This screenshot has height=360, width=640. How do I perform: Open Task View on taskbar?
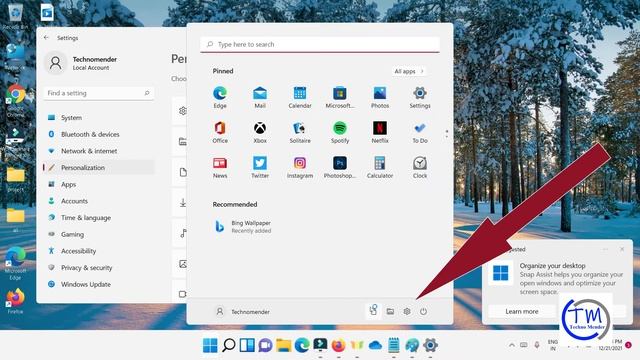(x=247, y=345)
